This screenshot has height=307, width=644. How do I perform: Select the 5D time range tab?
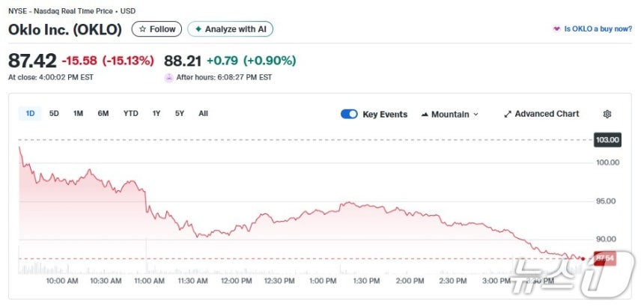click(x=54, y=114)
